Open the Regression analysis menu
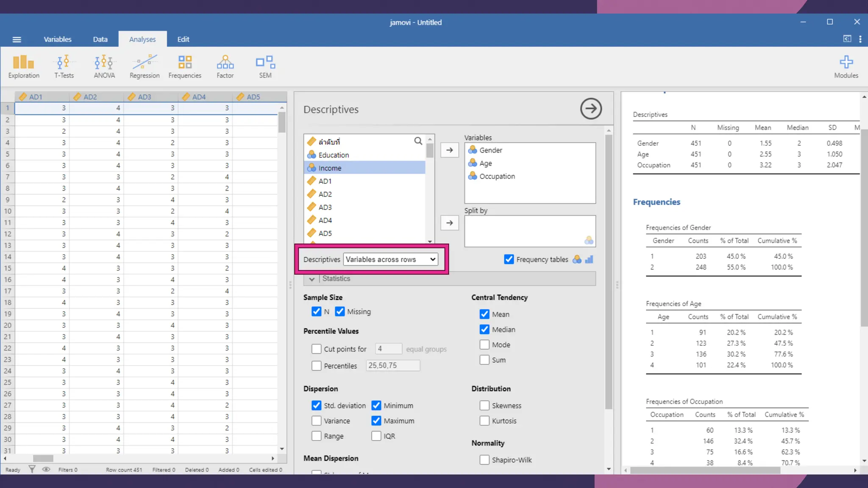Screen dimensions: 868x488 (145, 67)
